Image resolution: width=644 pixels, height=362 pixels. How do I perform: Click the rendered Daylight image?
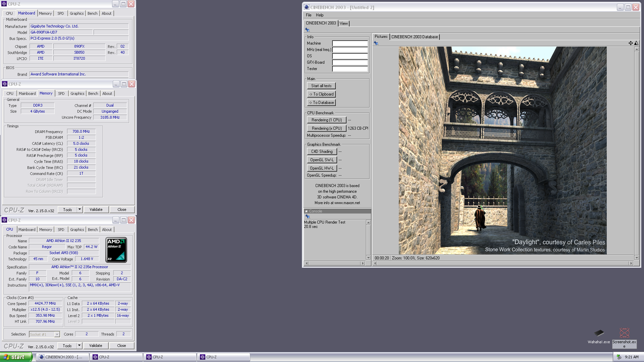point(502,150)
